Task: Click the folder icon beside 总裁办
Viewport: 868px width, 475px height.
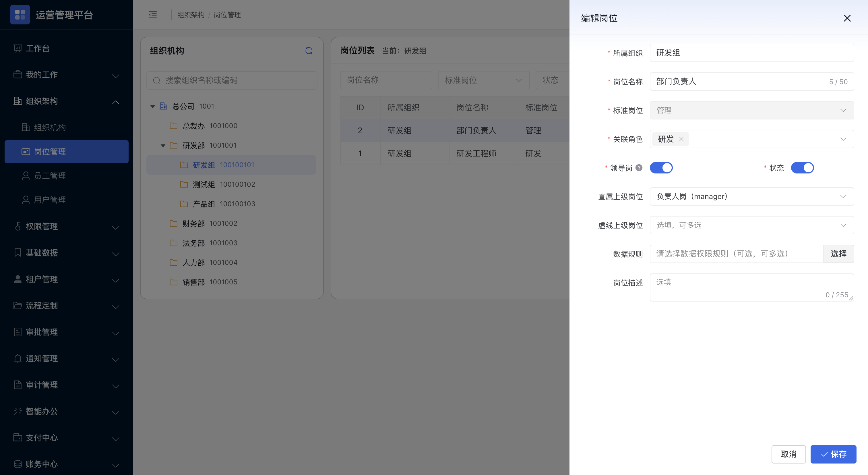Action: tap(174, 126)
